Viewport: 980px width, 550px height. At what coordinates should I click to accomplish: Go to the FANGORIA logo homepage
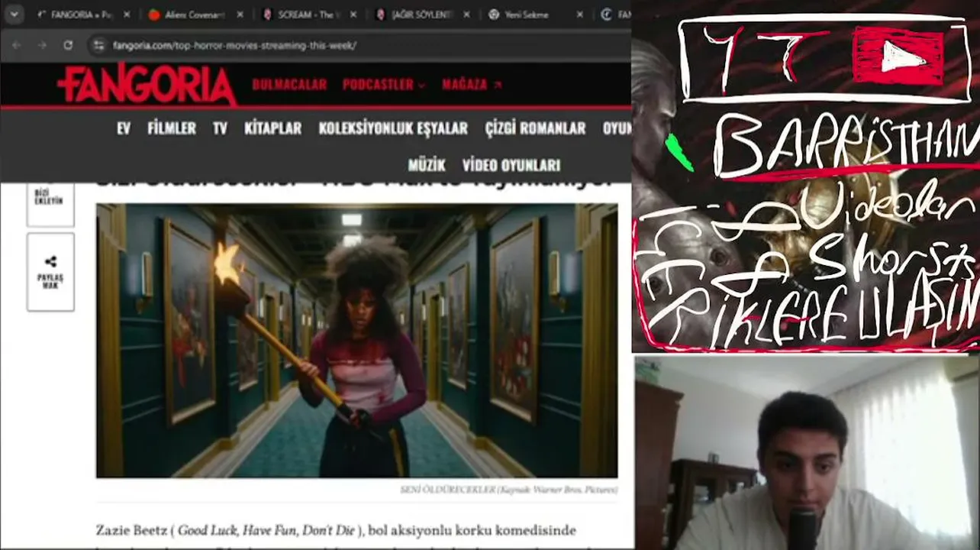(x=147, y=84)
